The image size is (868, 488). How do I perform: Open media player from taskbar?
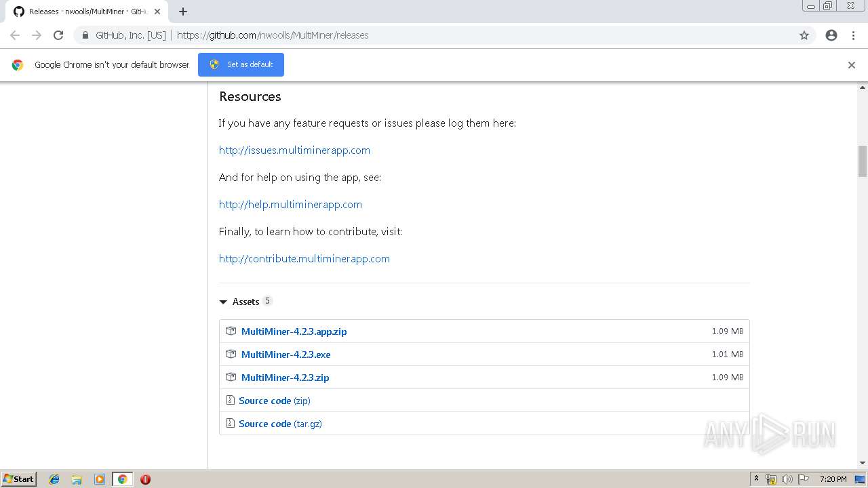pos(100,479)
